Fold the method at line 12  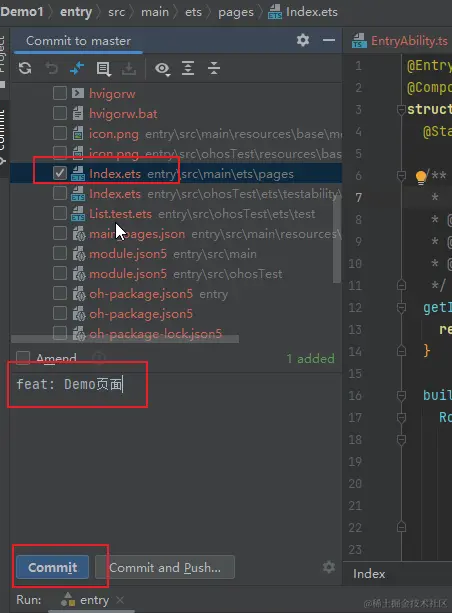tap(401, 308)
